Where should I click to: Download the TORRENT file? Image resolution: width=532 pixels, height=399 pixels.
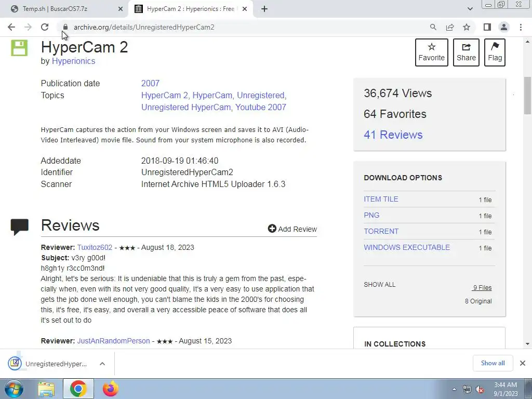point(381,231)
